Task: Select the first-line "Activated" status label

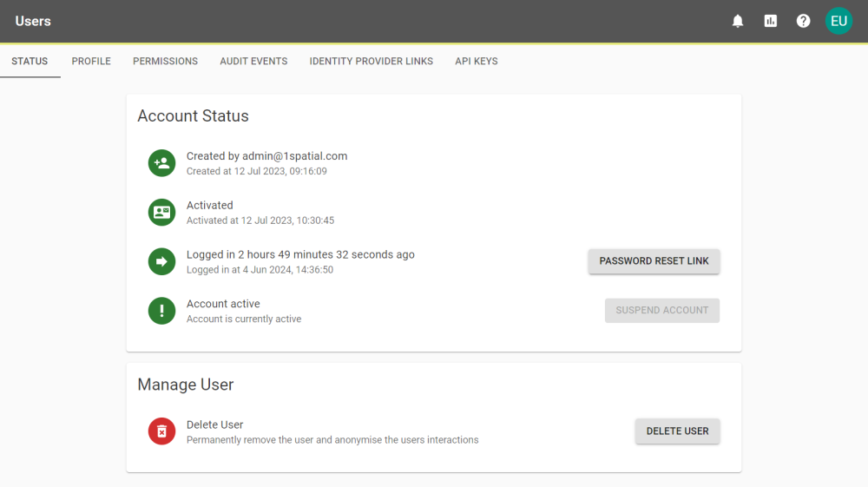Action: pos(210,206)
